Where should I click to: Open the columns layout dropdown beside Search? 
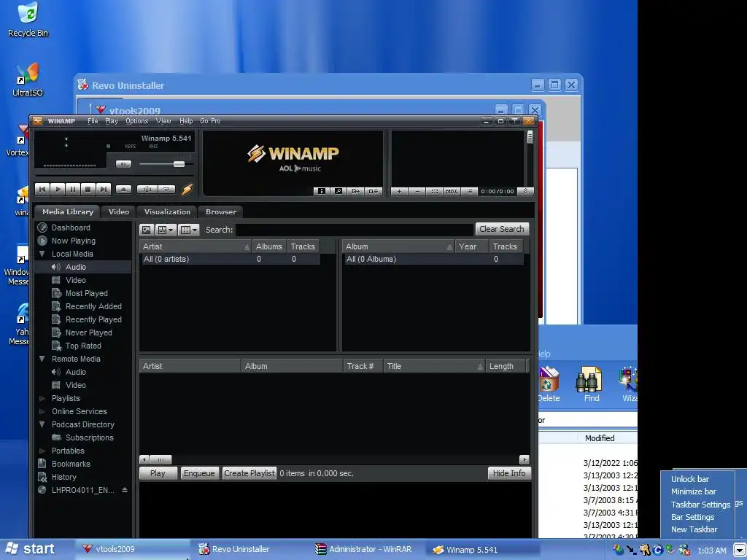189,230
